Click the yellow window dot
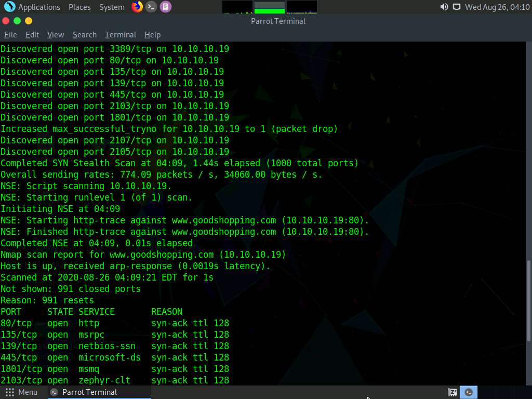 point(29,21)
